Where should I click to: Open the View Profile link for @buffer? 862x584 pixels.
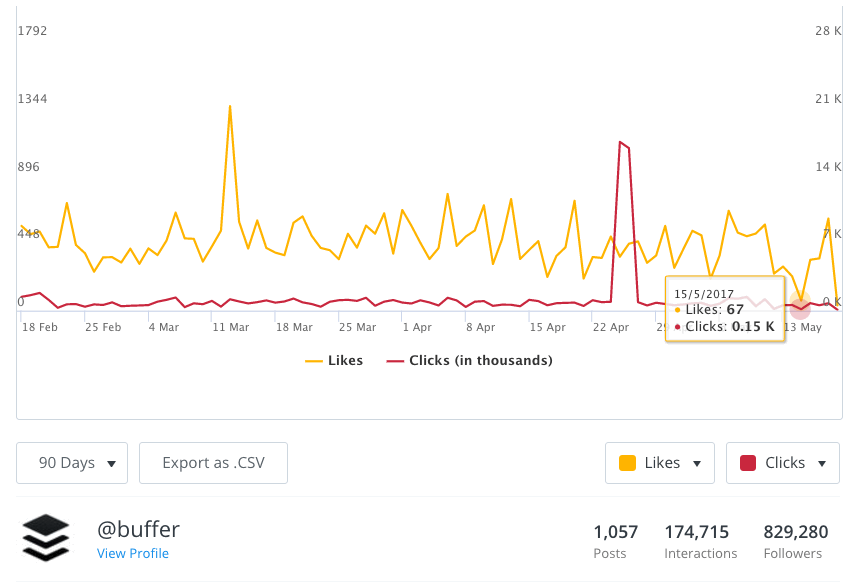133,552
